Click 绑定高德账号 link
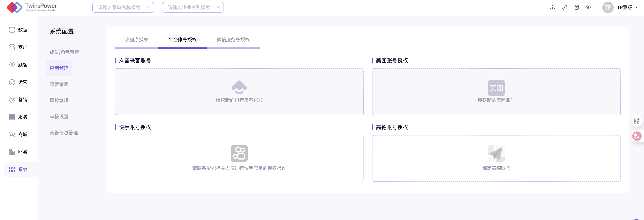Screen dimensions: 644x220 point(496,168)
